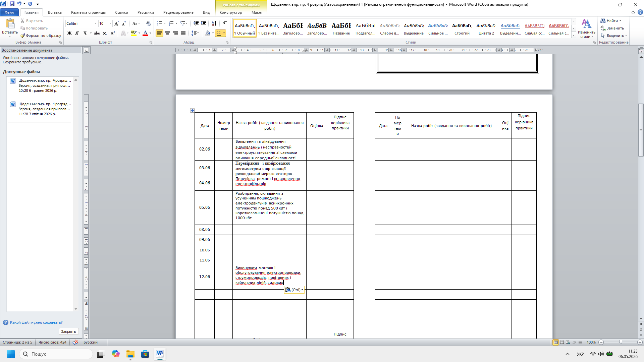
Task: Open numbering list dropdown arrow
Action: coord(176,23)
